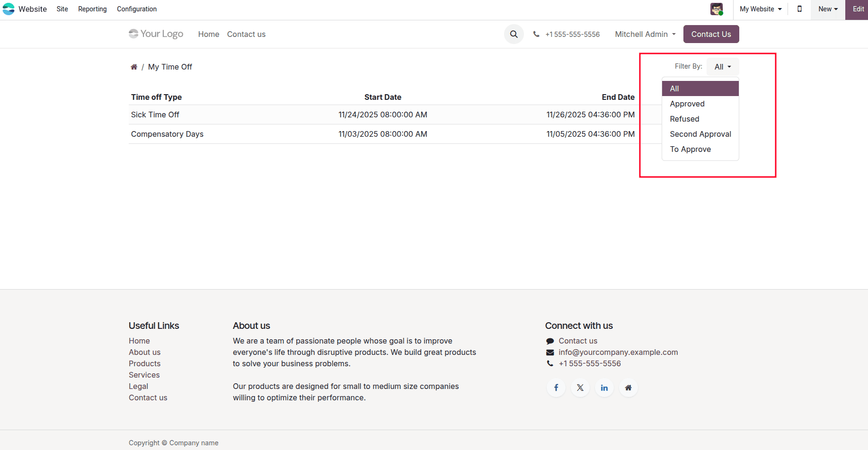Viewport: 868px width, 450px height.
Task: Open the Filter By dropdown showing All
Action: click(x=722, y=66)
